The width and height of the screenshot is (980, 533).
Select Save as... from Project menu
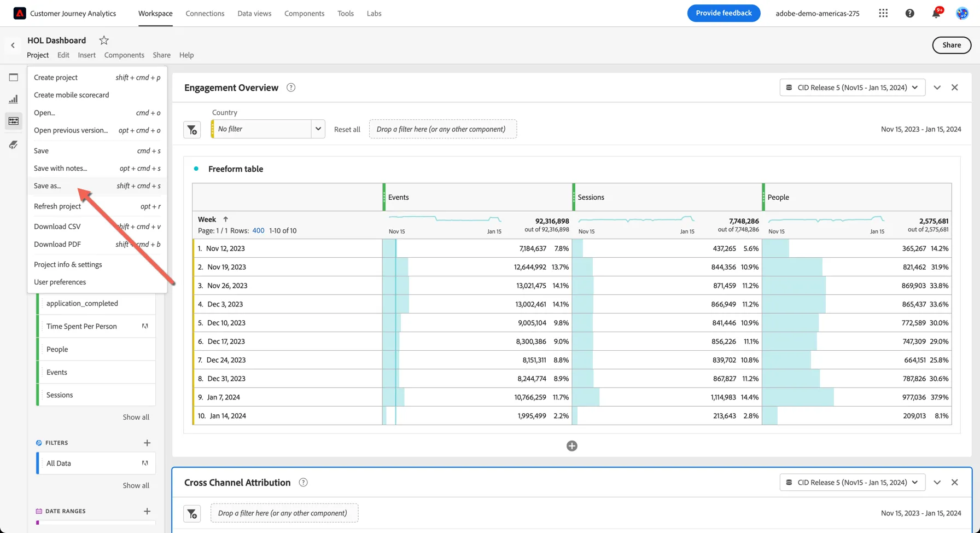[97, 186]
